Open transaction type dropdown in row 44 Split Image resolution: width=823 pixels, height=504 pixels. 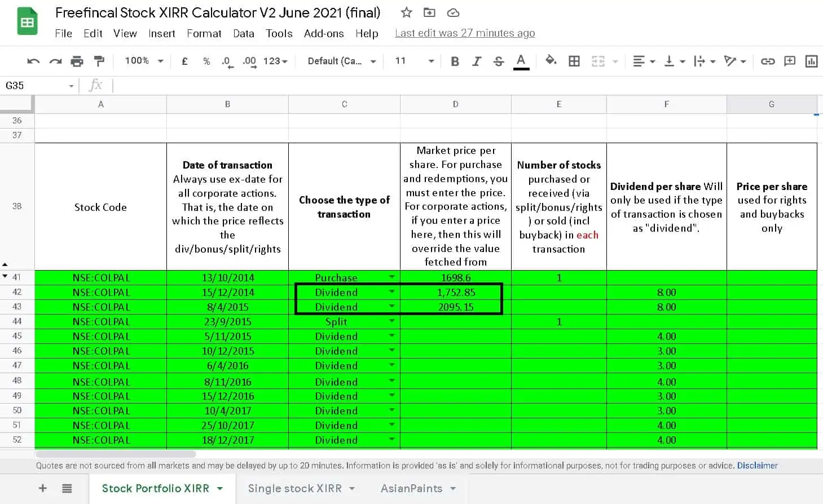[391, 321]
